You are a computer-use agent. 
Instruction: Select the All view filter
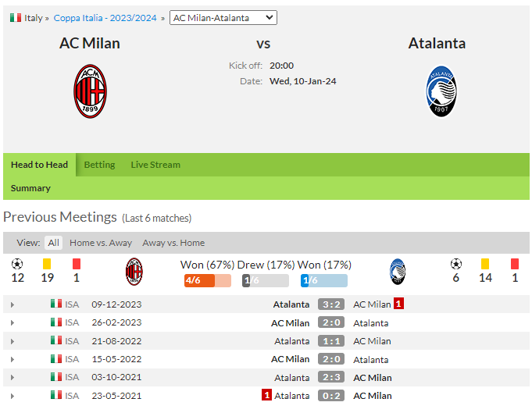(x=54, y=243)
